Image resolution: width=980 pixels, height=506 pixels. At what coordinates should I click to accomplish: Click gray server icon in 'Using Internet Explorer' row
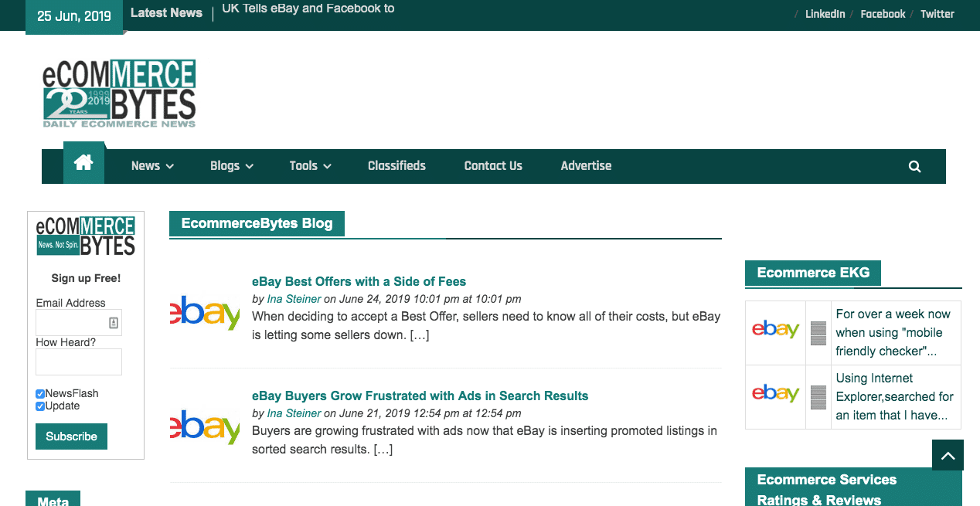pos(818,397)
